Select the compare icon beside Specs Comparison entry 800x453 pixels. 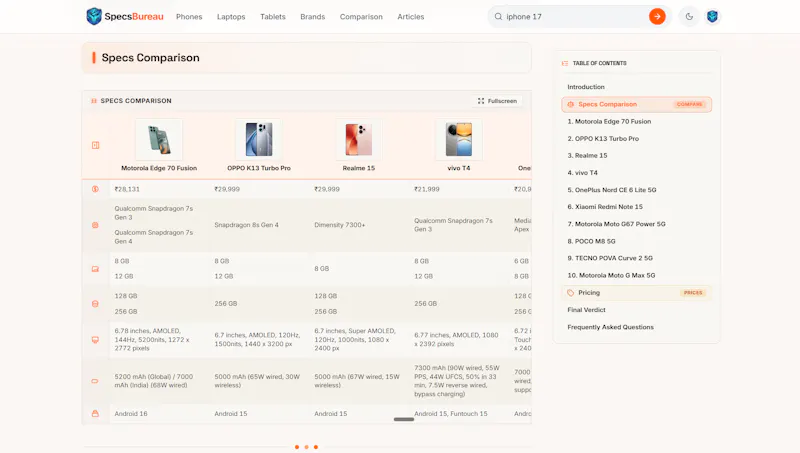[x=570, y=104]
